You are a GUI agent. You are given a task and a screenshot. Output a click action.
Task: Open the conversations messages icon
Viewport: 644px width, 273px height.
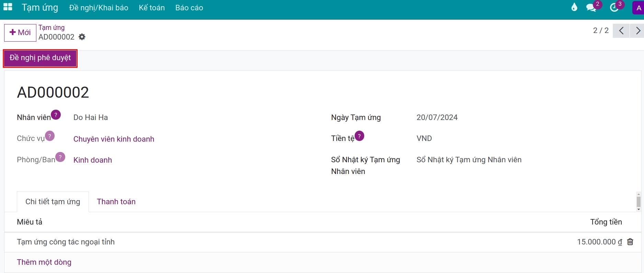click(591, 8)
